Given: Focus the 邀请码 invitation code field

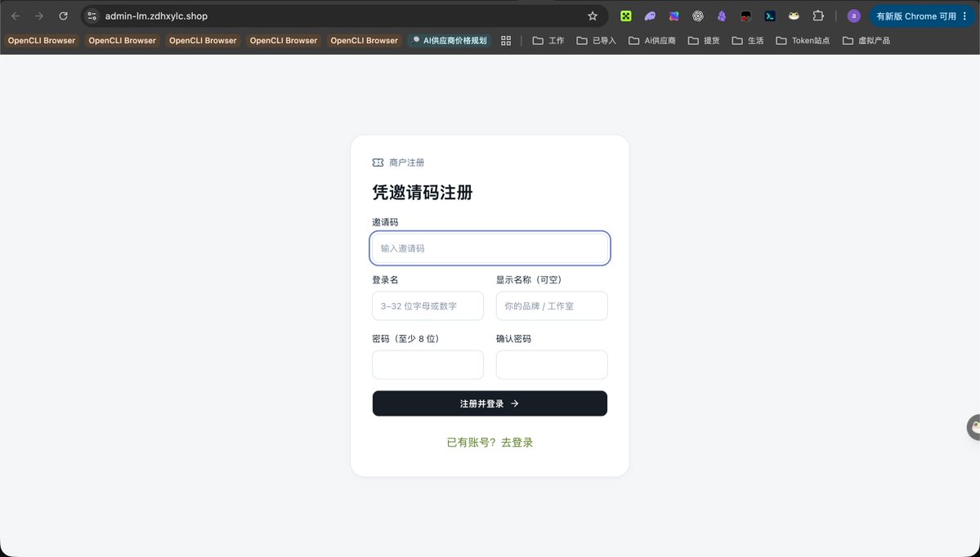Looking at the screenshot, I should (490, 248).
